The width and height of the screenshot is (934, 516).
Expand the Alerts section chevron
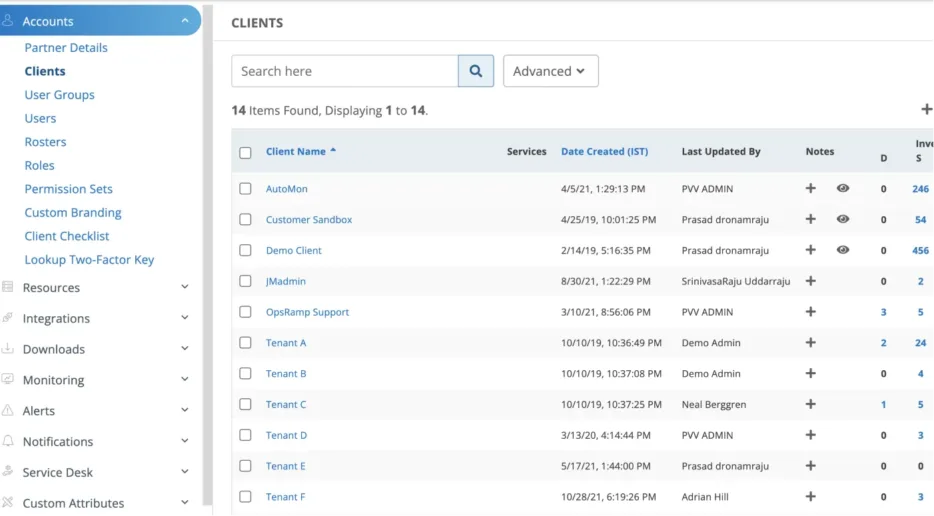tap(185, 410)
